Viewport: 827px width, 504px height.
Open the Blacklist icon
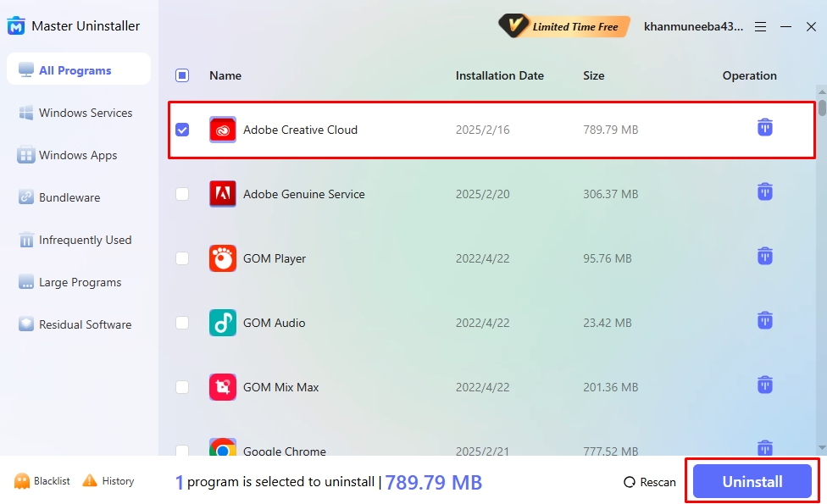pos(22,481)
